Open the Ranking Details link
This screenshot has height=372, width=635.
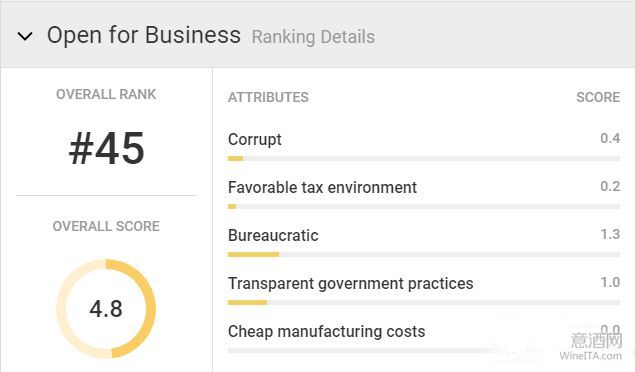click(313, 37)
